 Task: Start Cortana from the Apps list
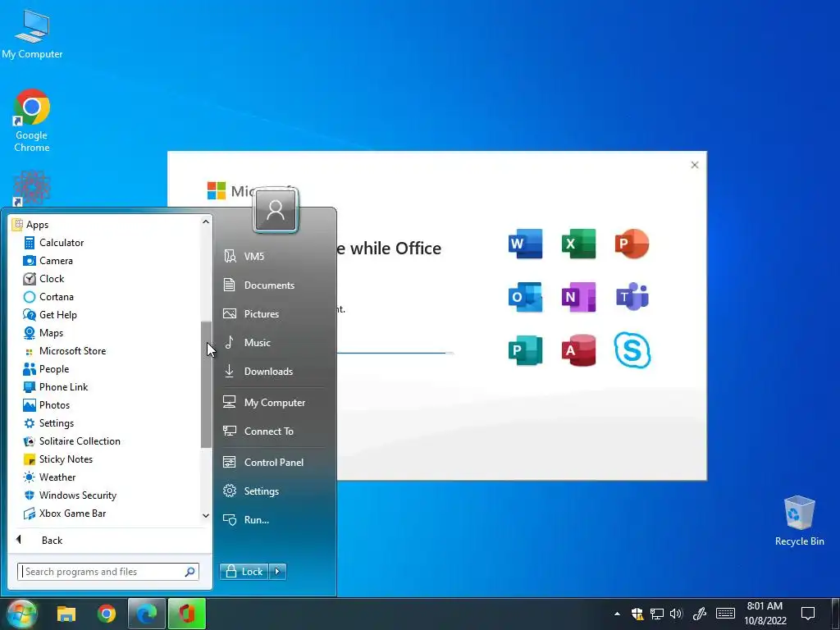pos(48,297)
